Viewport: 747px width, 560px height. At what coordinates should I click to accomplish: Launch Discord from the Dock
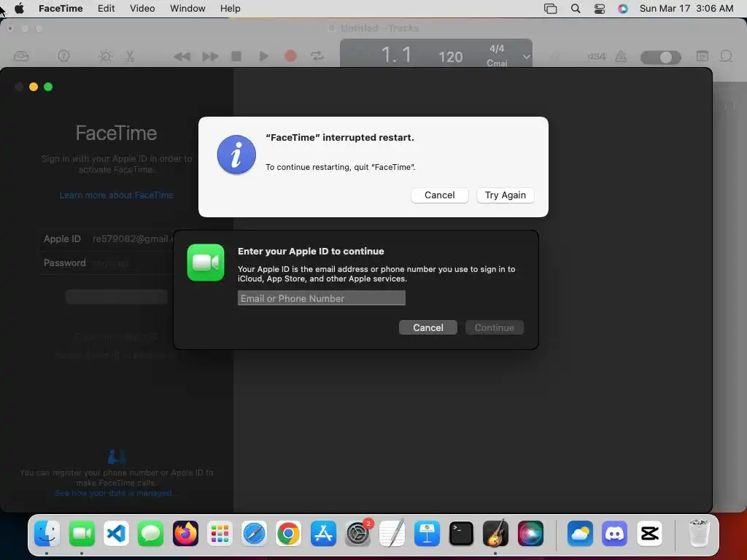click(x=614, y=533)
